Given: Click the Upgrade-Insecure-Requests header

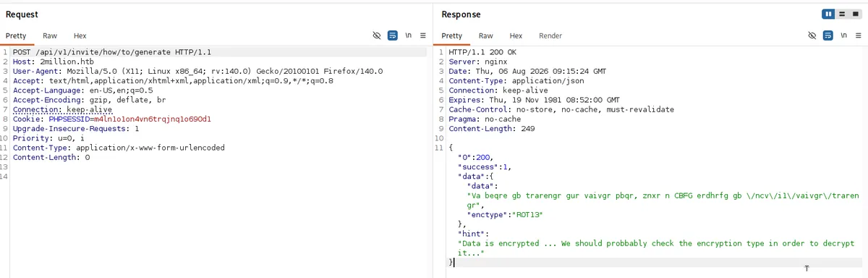Looking at the screenshot, I should (x=76, y=128).
